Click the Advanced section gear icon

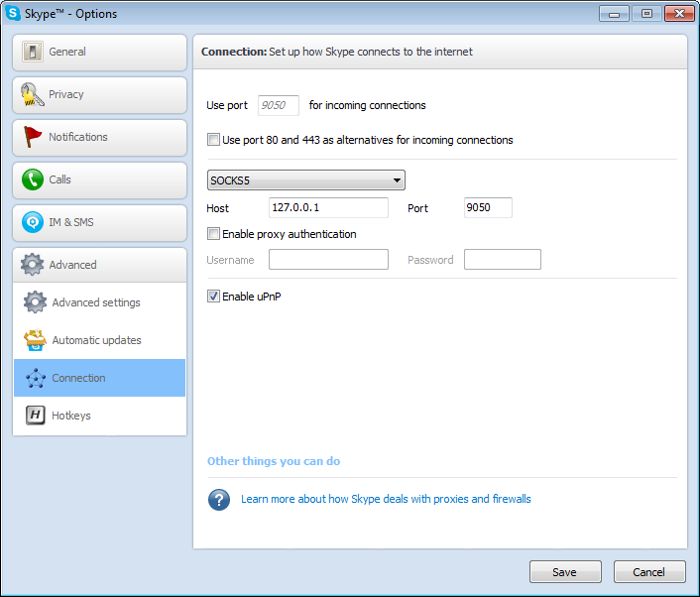pos(32,265)
